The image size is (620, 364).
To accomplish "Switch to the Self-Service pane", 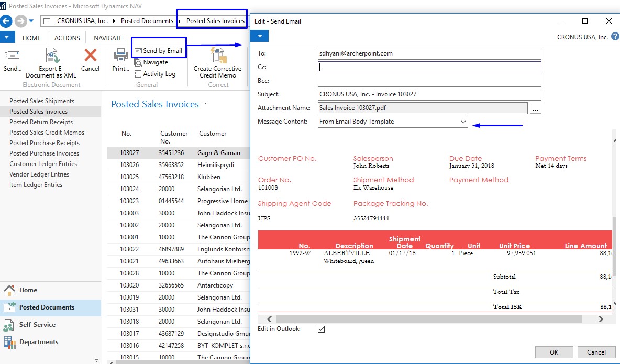I will tap(37, 325).
